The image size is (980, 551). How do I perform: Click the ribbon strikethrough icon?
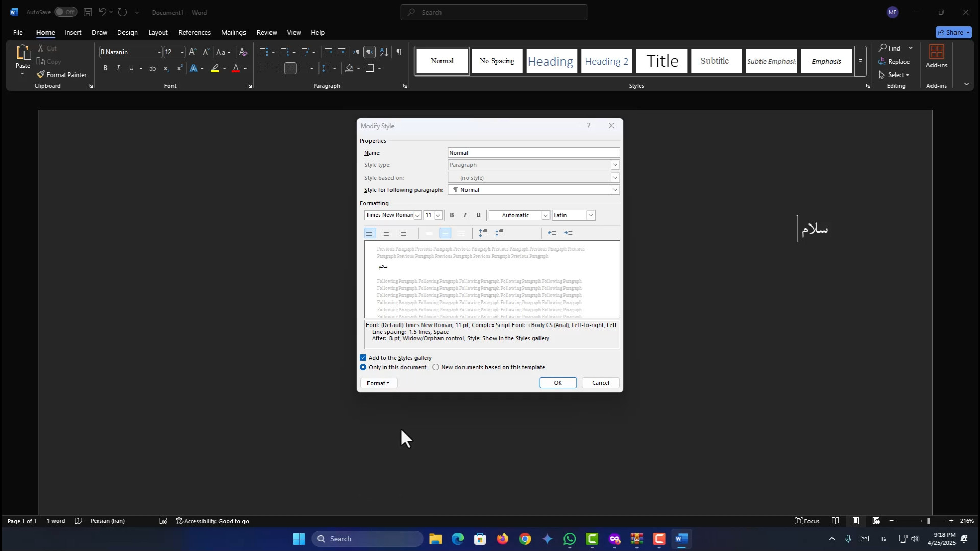pos(152,68)
